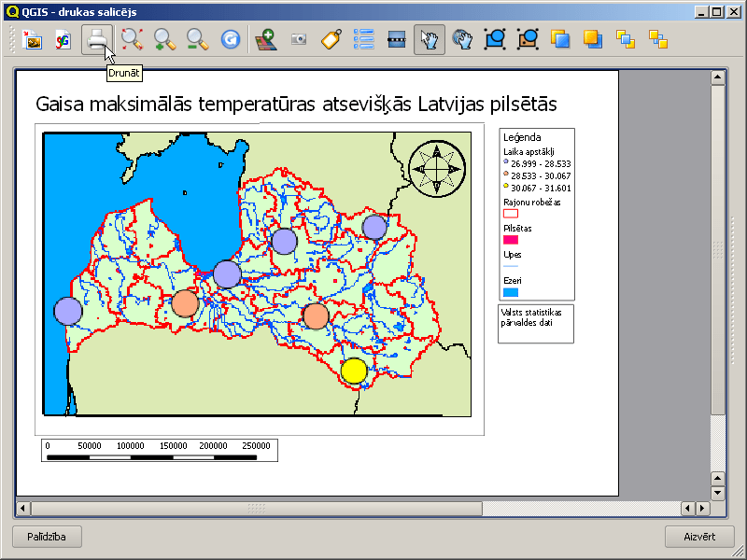This screenshot has width=747, height=560.
Task: Click the QGIS icon in the title bar
Action: tap(12, 11)
